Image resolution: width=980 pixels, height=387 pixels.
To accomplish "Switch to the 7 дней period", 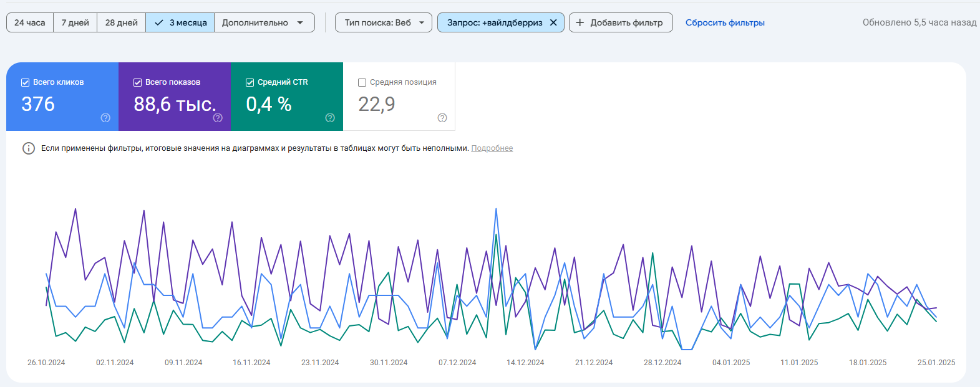I will 75,22.
